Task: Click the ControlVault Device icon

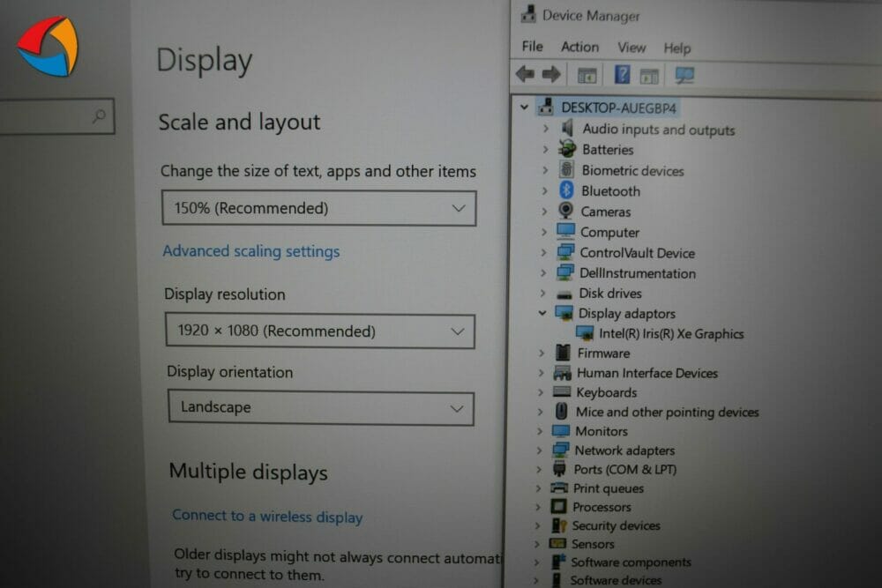Action: click(564, 252)
